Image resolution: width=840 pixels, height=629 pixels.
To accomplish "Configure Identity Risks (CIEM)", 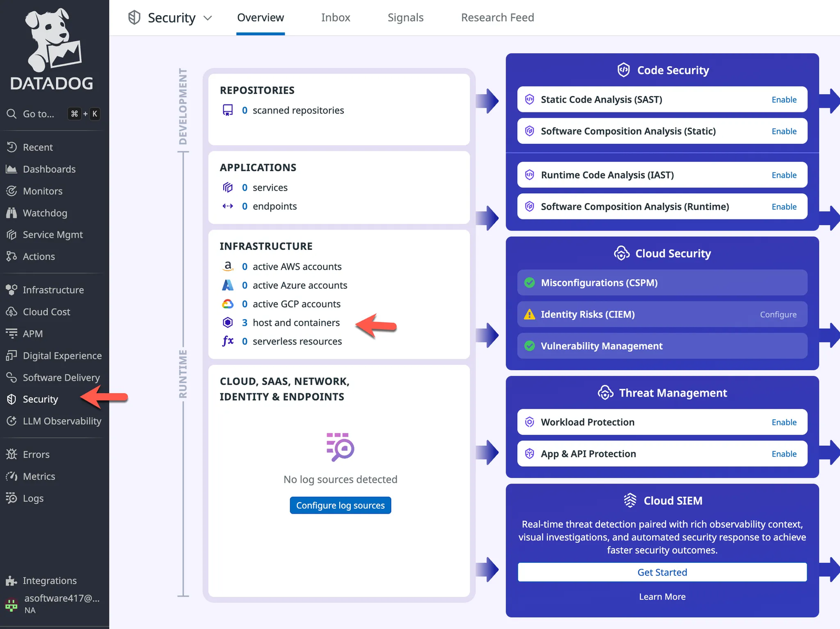I will tap(778, 314).
